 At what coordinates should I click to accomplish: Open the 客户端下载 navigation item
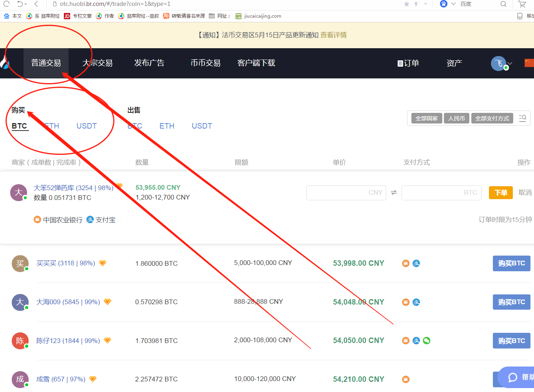tap(256, 63)
